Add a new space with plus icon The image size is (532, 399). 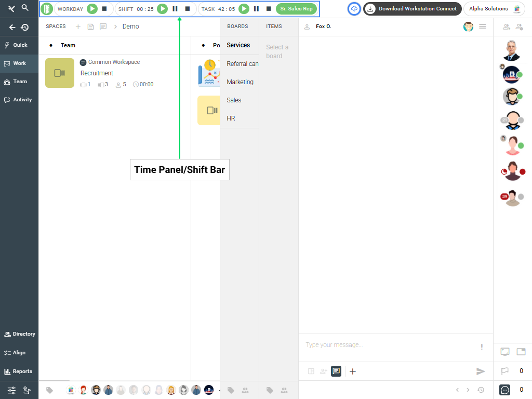pos(78,26)
